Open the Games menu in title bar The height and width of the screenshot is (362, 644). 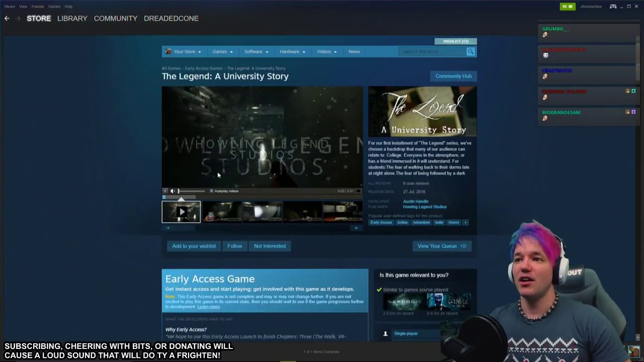54,7
